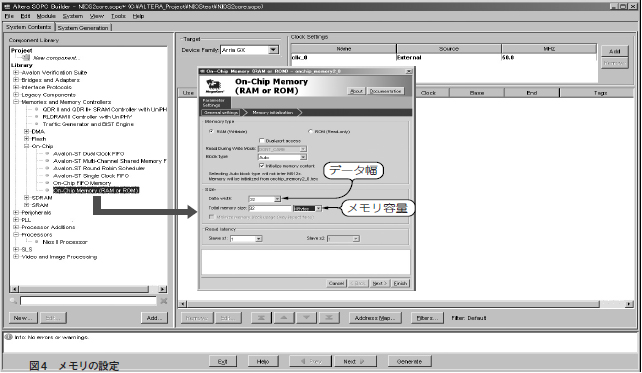The image size is (642, 373).
Task: Toggle Minimize memory block usage checkbox
Action: click(x=212, y=217)
